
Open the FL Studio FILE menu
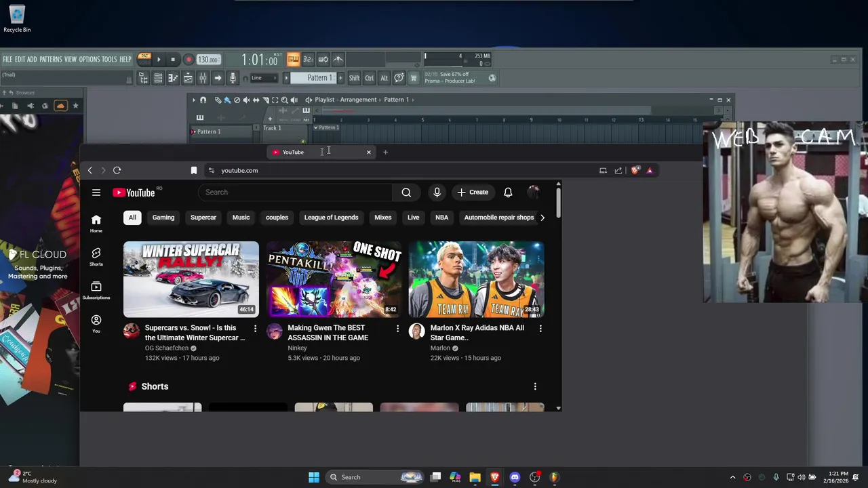[x=7, y=60]
